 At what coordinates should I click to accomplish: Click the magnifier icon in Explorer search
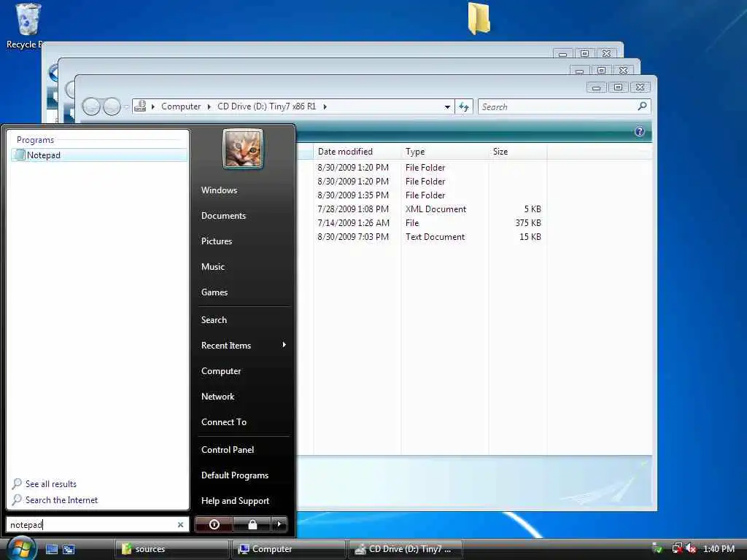point(642,106)
